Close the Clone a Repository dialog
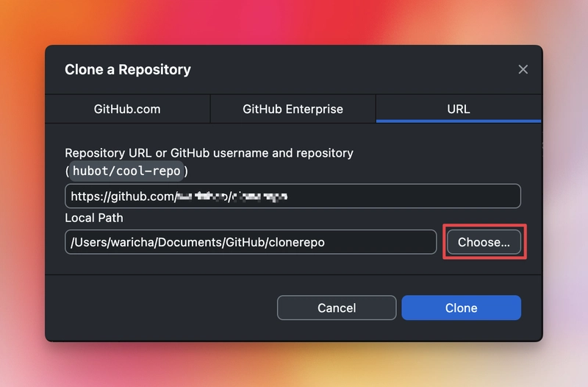 pos(523,69)
